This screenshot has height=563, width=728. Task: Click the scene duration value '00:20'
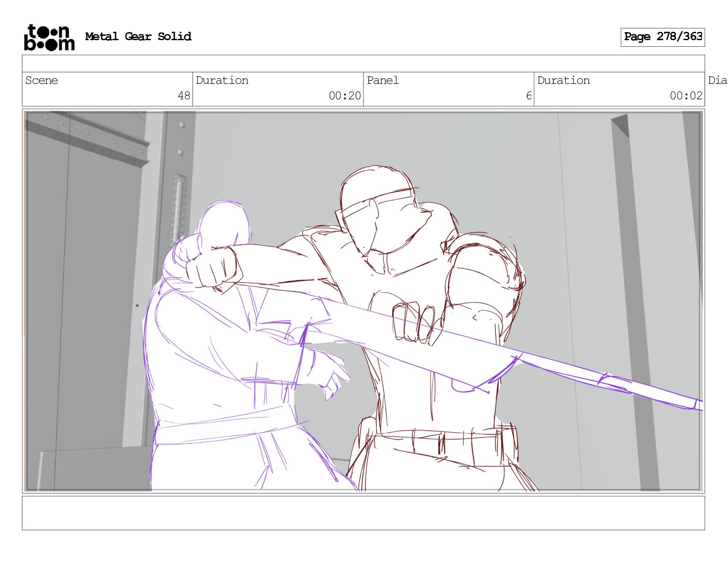point(345,96)
